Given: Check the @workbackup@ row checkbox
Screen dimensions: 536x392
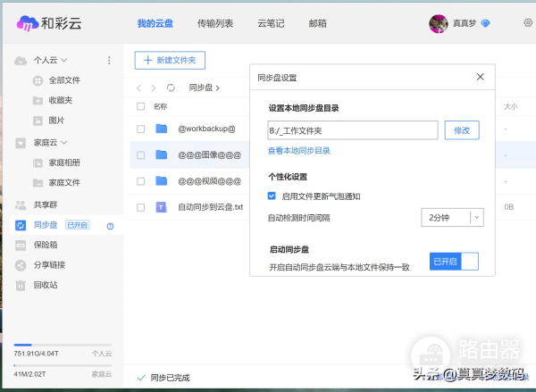Looking at the screenshot, I should point(140,129).
